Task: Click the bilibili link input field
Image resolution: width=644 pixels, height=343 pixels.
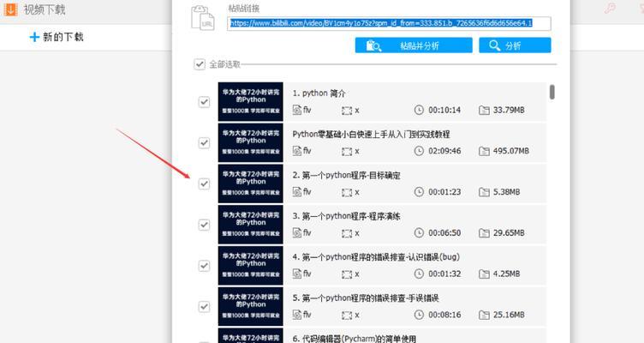Action: pos(389,23)
